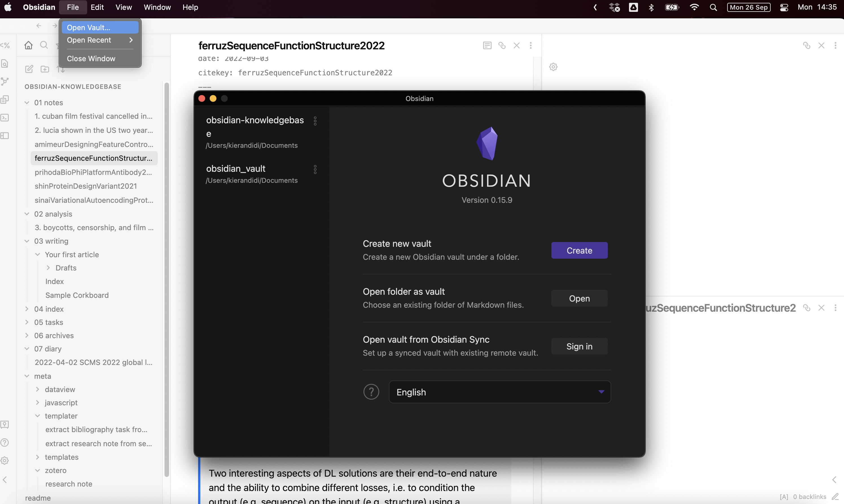The height and width of the screenshot is (504, 844).
Task: Collapse the left sidebar with bottom chevron
Action: pyautogui.click(x=5, y=479)
